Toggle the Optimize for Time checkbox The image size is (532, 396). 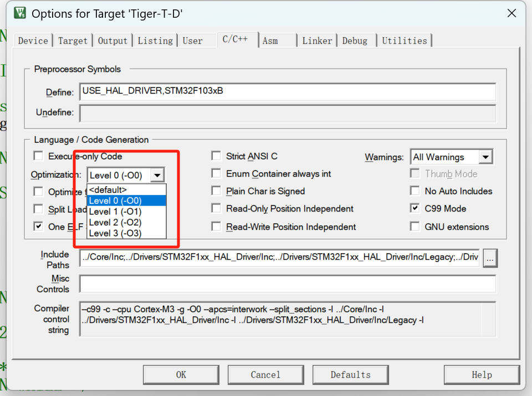point(38,192)
